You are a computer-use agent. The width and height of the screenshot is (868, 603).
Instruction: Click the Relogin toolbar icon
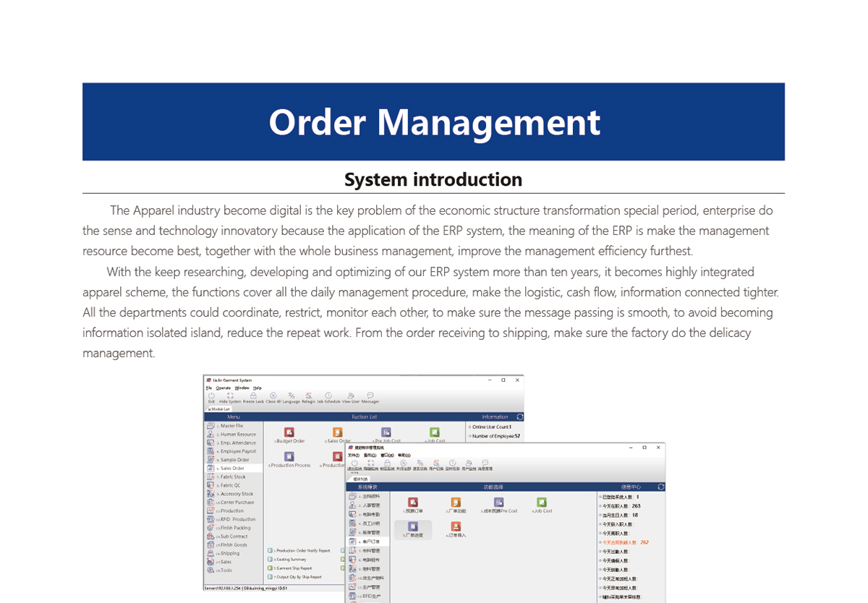tap(308, 395)
